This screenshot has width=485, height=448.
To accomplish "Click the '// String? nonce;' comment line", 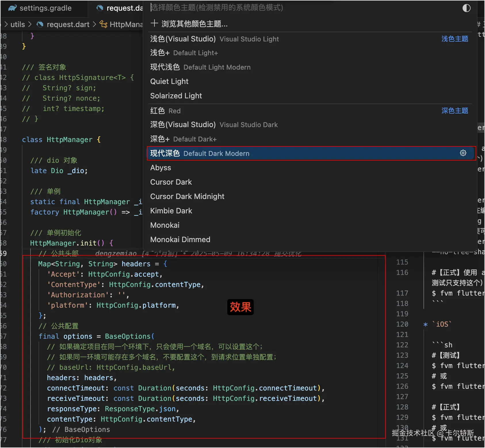I will [x=61, y=98].
